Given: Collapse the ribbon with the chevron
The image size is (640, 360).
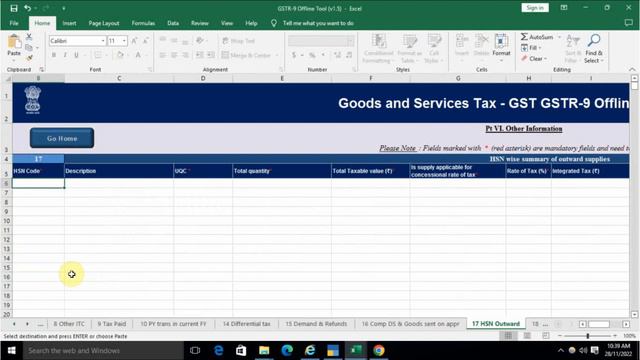Looking at the screenshot, I should (632, 69).
